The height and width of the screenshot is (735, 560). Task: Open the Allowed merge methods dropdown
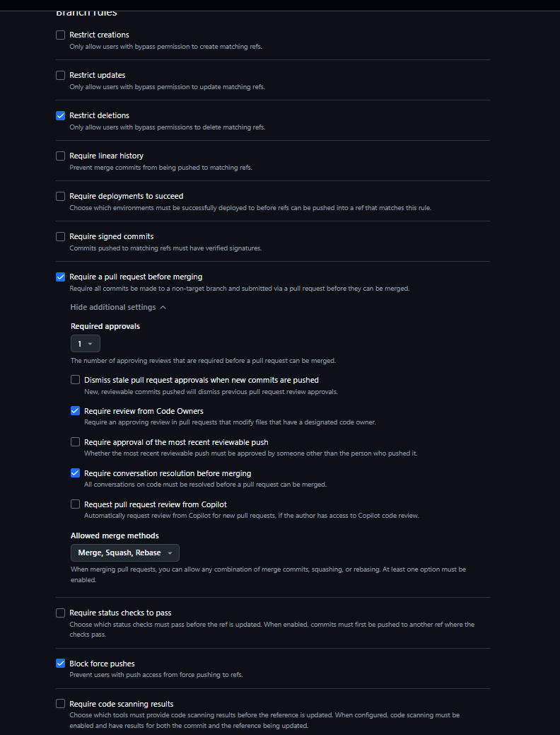tap(125, 553)
